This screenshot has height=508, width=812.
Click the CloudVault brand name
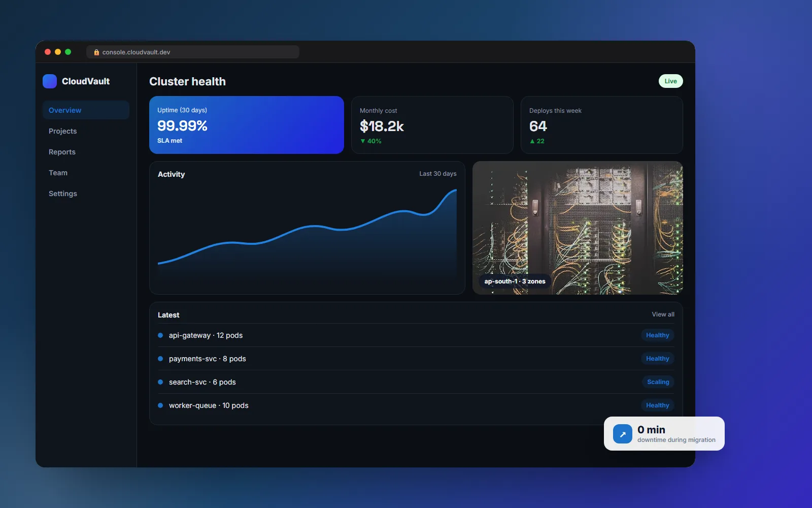(x=86, y=81)
